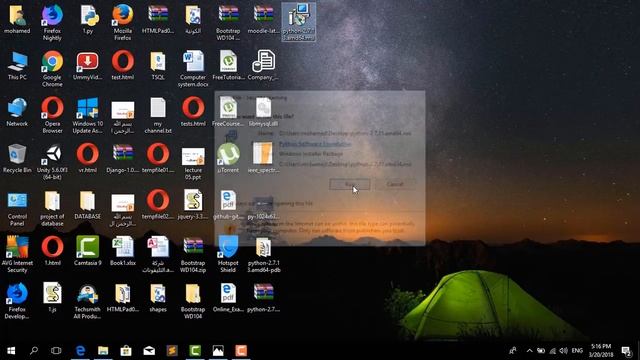Launch Microsoft Edge from taskbar
Screen dimensions: 640x360
pos(80,351)
